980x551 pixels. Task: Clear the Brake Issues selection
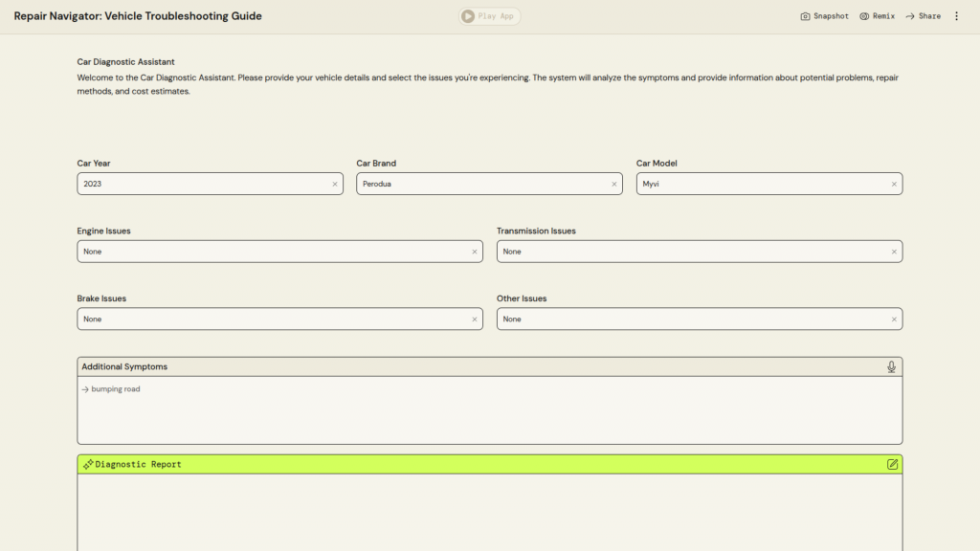tap(475, 320)
